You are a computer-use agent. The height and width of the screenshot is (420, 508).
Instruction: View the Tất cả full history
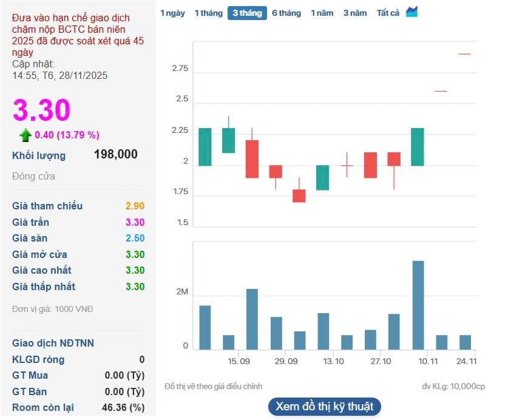click(x=388, y=13)
